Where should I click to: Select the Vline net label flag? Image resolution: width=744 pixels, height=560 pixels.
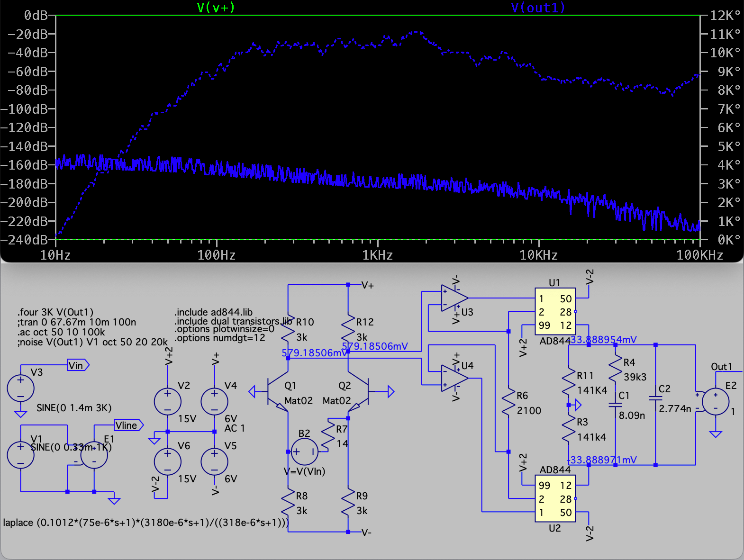click(x=129, y=425)
